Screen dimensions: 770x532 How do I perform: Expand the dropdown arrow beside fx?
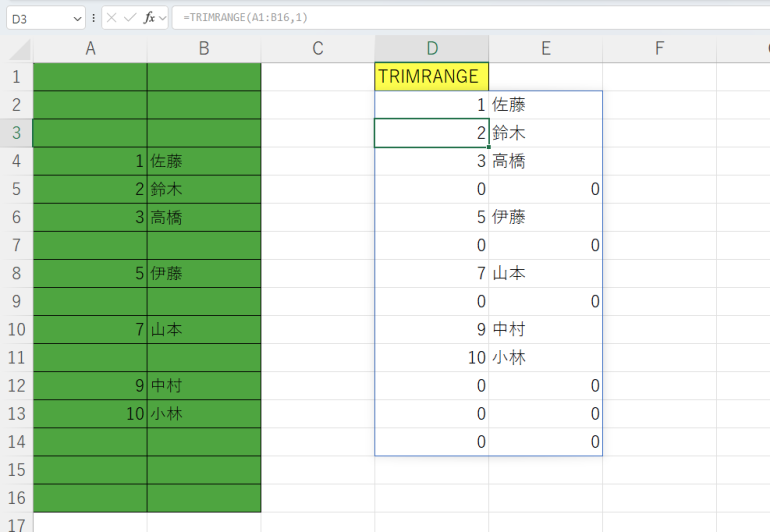(x=162, y=18)
